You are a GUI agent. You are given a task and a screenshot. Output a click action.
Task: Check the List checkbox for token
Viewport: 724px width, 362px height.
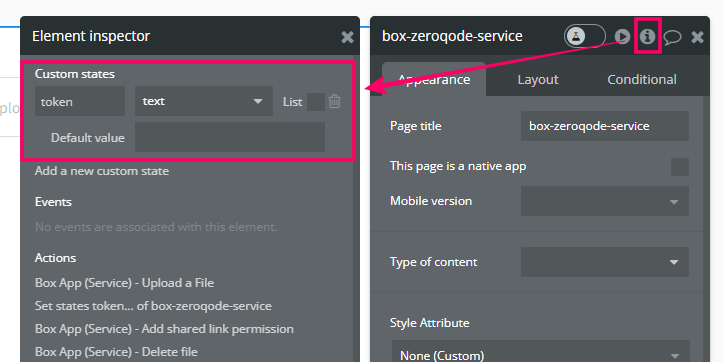click(x=316, y=102)
